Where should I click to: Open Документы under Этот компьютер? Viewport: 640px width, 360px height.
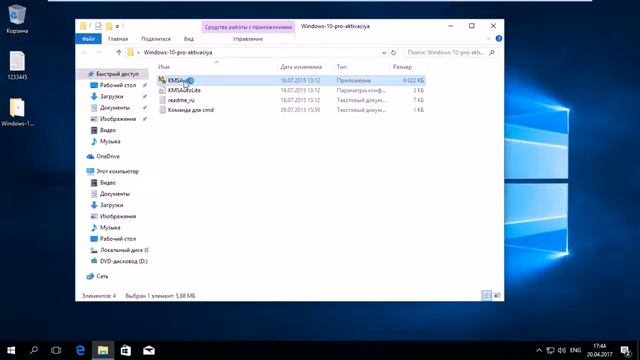coord(115,194)
